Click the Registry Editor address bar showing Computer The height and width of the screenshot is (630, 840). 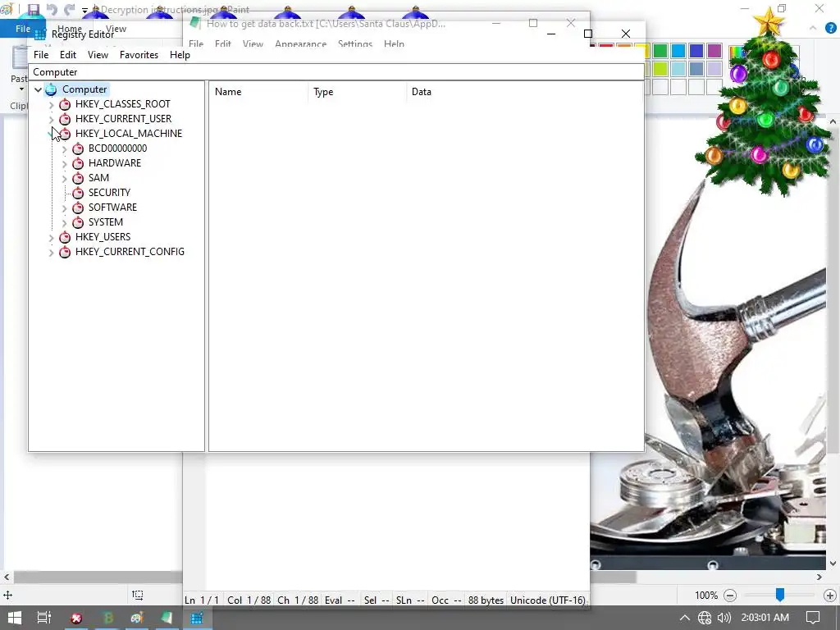coord(336,72)
